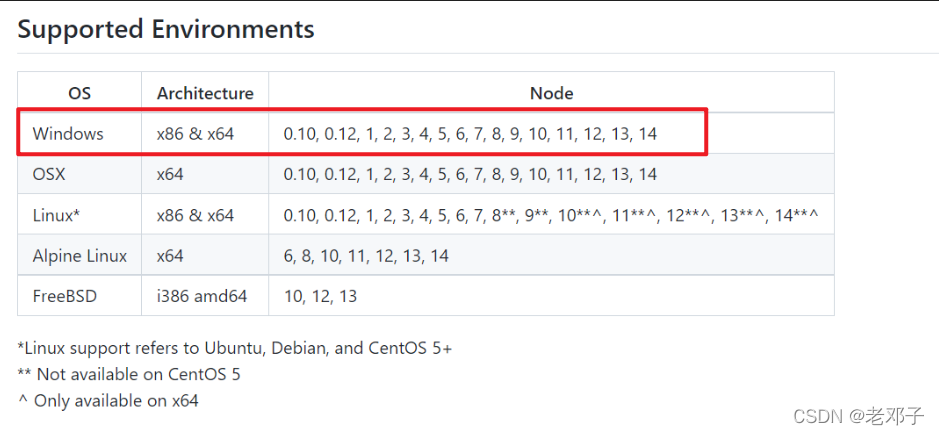This screenshot has height=435, width=939.
Task: Click the Linux Node versions list
Action: click(550, 215)
